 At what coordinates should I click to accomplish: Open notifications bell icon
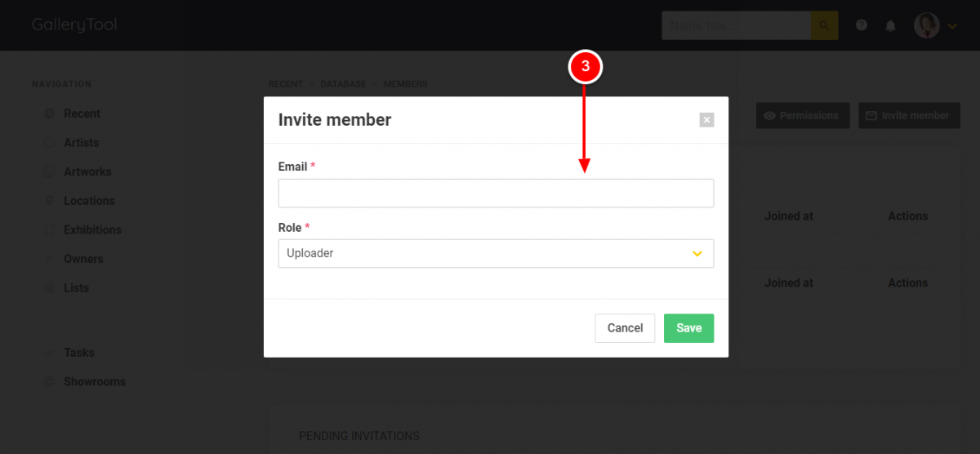[891, 25]
